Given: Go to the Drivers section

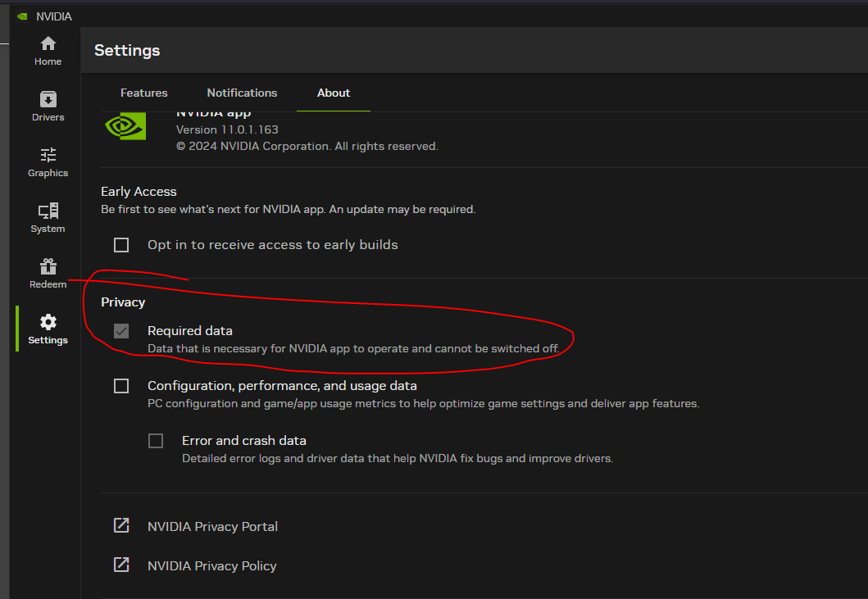Looking at the screenshot, I should click(48, 107).
